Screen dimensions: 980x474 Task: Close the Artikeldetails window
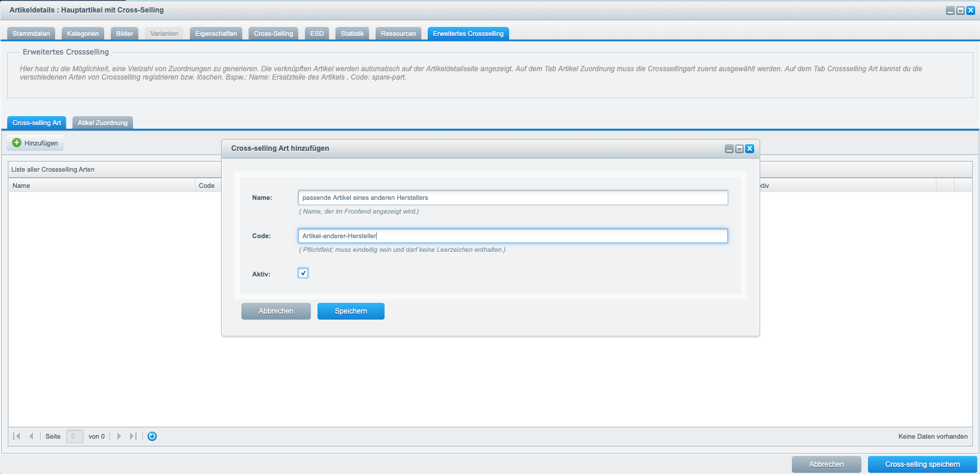coord(970,10)
